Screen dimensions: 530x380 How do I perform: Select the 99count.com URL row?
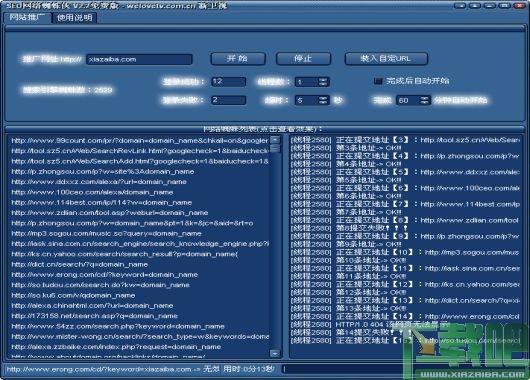coord(140,140)
